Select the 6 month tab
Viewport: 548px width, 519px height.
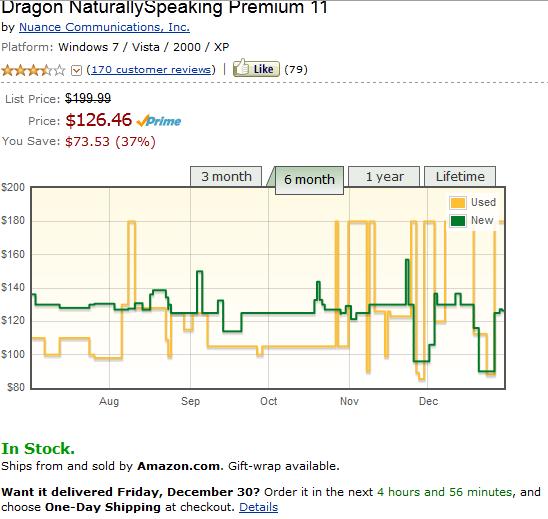pos(309,180)
